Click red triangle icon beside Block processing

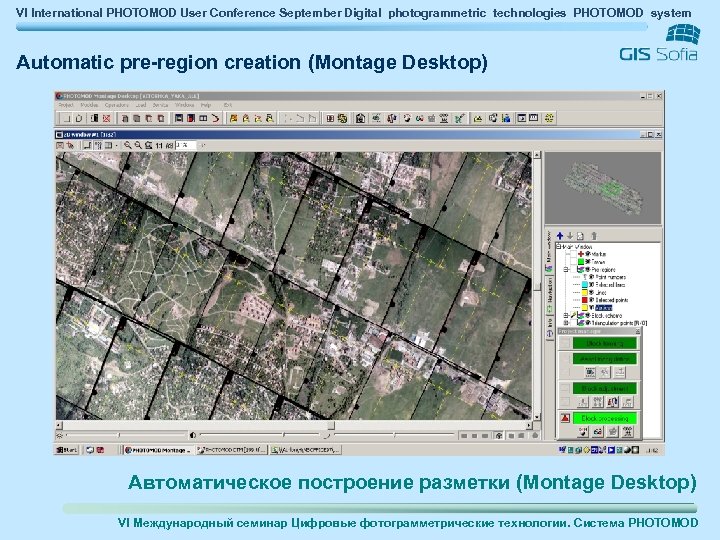tap(565, 418)
